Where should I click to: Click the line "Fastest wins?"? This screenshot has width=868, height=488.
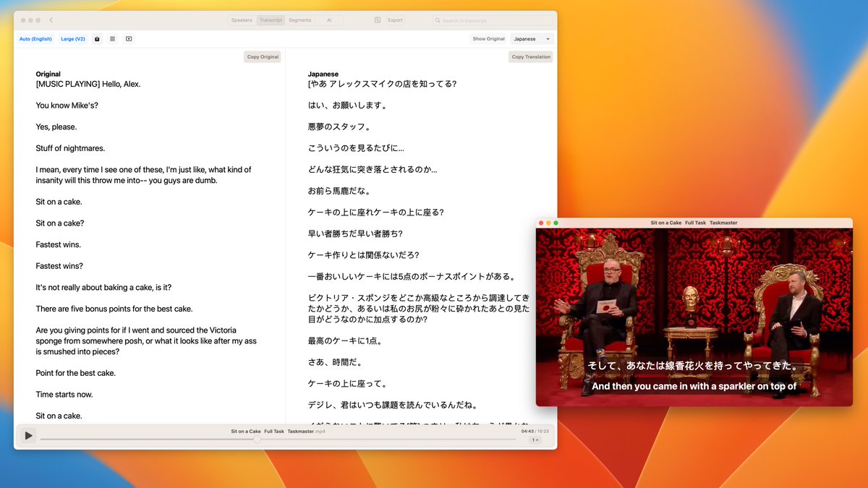59,266
